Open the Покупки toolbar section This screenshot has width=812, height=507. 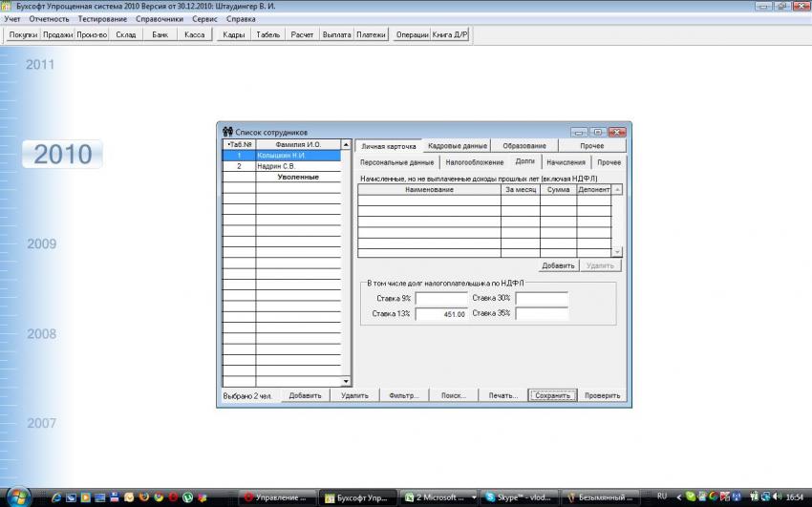click(23, 34)
